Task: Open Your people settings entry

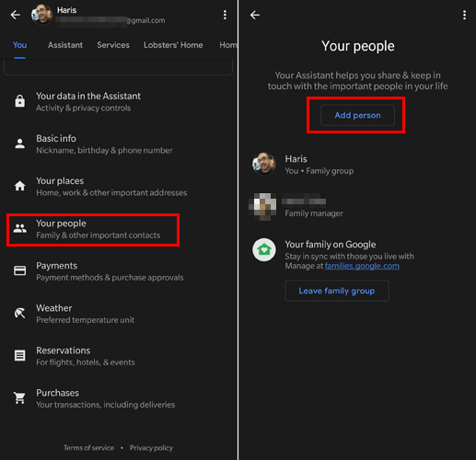Action: click(93, 229)
